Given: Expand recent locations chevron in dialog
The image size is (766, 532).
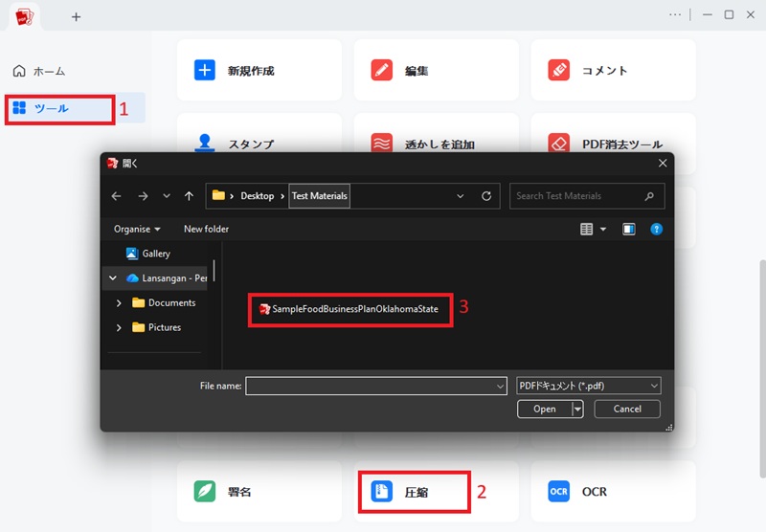Looking at the screenshot, I should pyautogui.click(x=167, y=196).
